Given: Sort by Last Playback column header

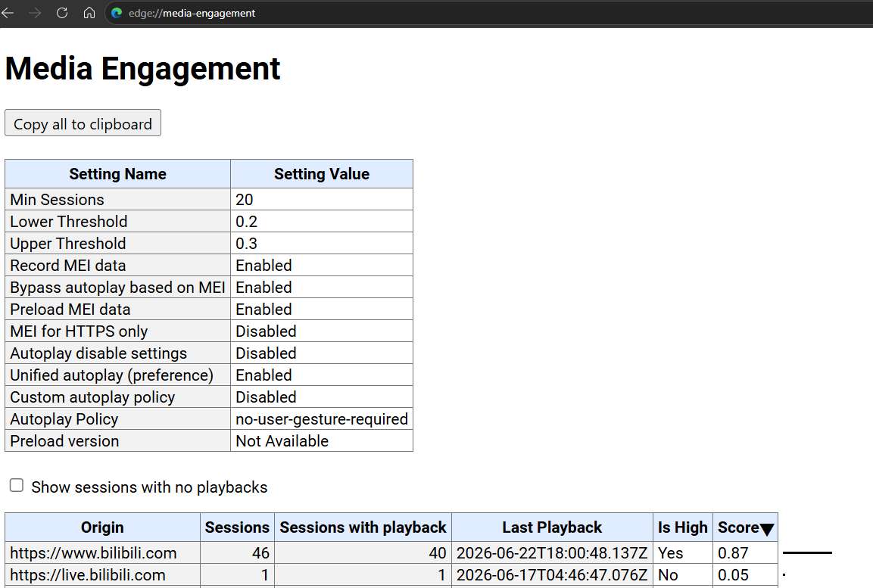Looking at the screenshot, I should coord(552,527).
